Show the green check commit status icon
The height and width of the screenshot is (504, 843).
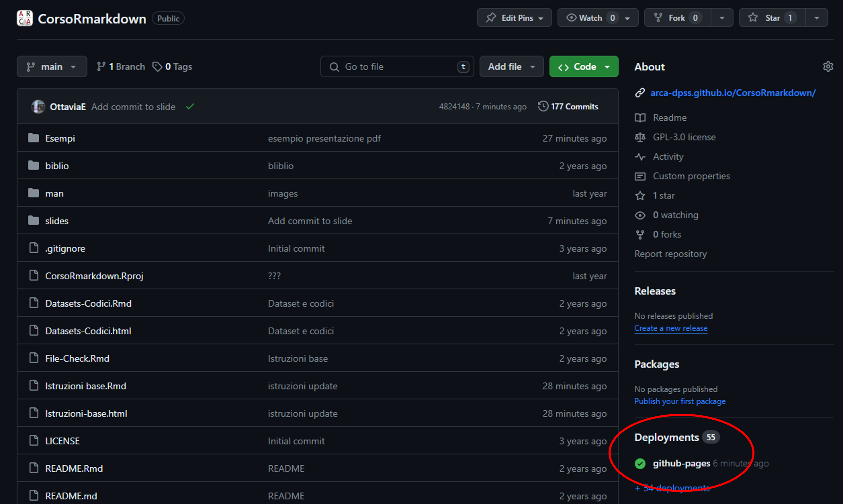[x=190, y=107]
